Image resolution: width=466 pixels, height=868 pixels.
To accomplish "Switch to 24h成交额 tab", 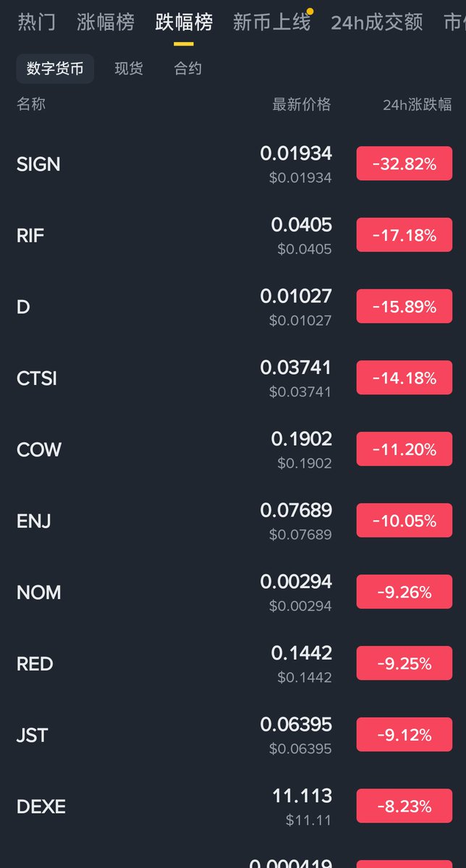I will (x=376, y=22).
